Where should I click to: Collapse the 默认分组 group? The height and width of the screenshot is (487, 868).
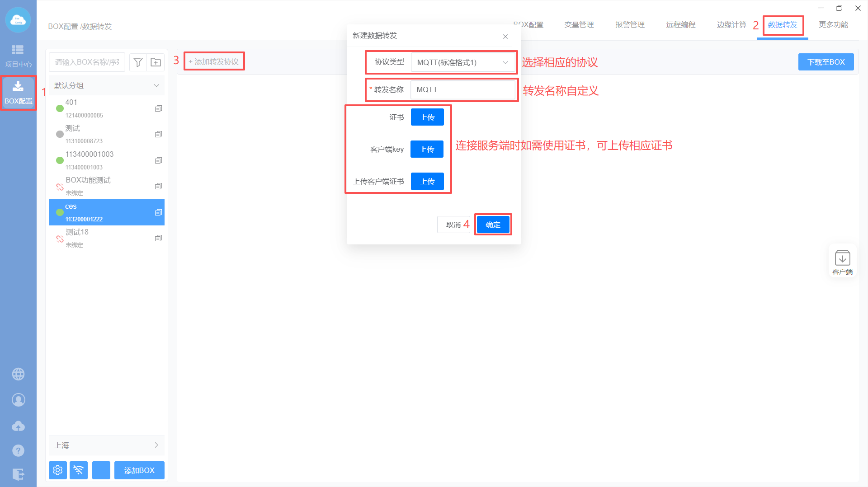[x=156, y=85]
